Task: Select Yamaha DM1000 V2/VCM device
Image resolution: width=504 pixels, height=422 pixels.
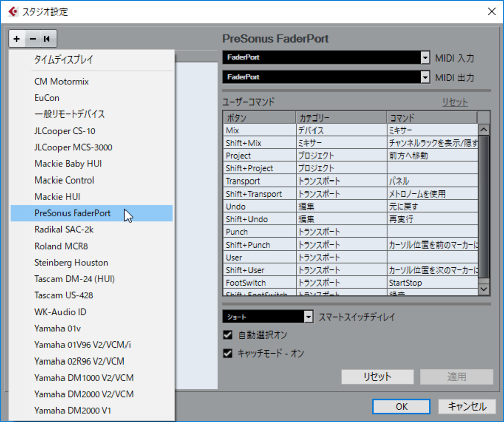Action: pos(92,378)
